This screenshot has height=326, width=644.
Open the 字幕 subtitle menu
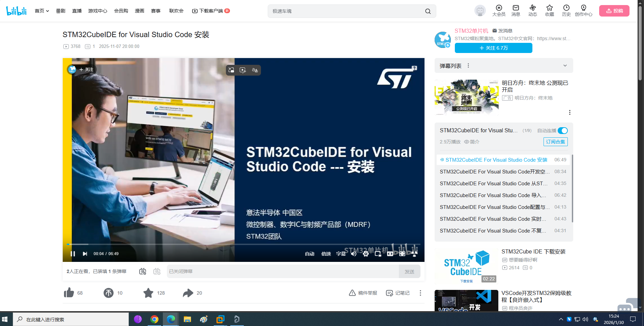pos(341,254)
